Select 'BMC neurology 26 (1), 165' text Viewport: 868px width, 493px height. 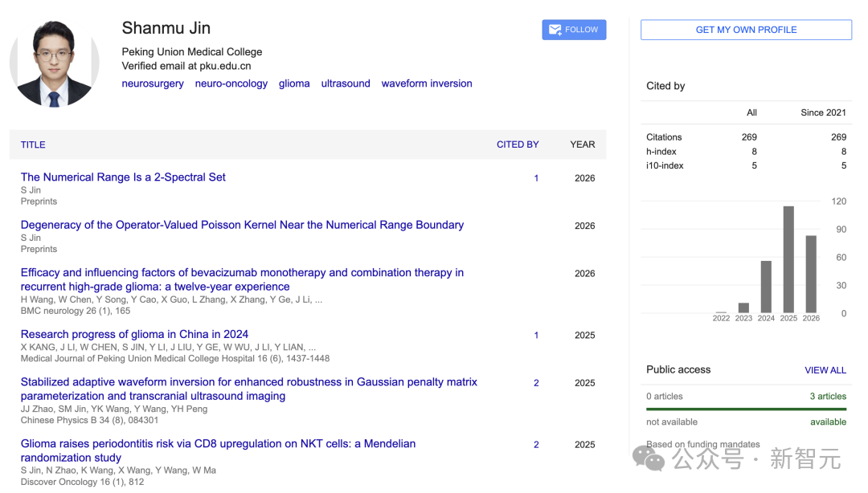(76, 311)
